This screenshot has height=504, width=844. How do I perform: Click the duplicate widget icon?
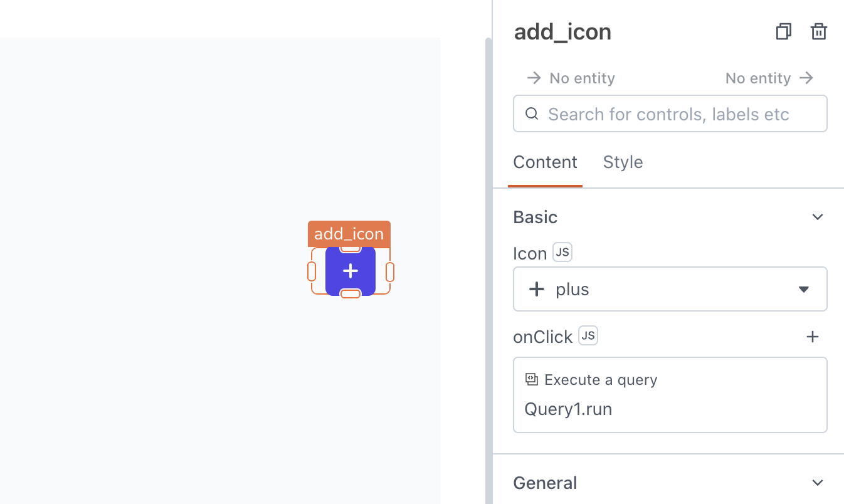tap(783, 31)
